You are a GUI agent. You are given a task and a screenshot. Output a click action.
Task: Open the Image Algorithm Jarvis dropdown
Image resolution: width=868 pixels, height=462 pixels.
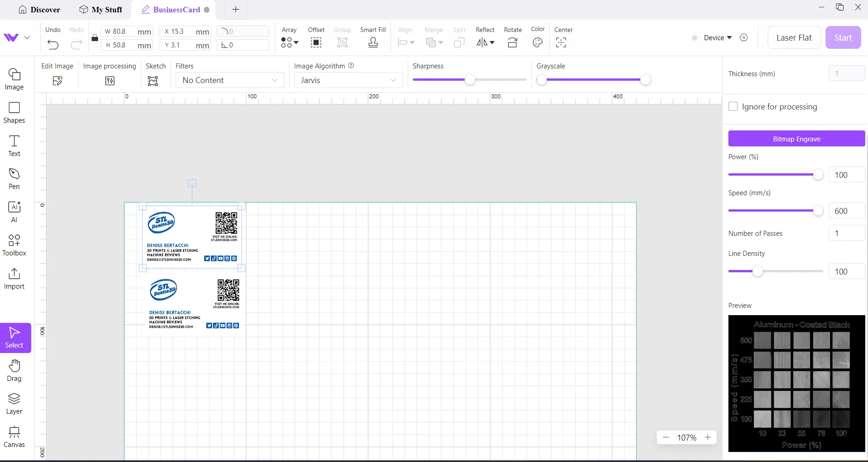[348, 80]
